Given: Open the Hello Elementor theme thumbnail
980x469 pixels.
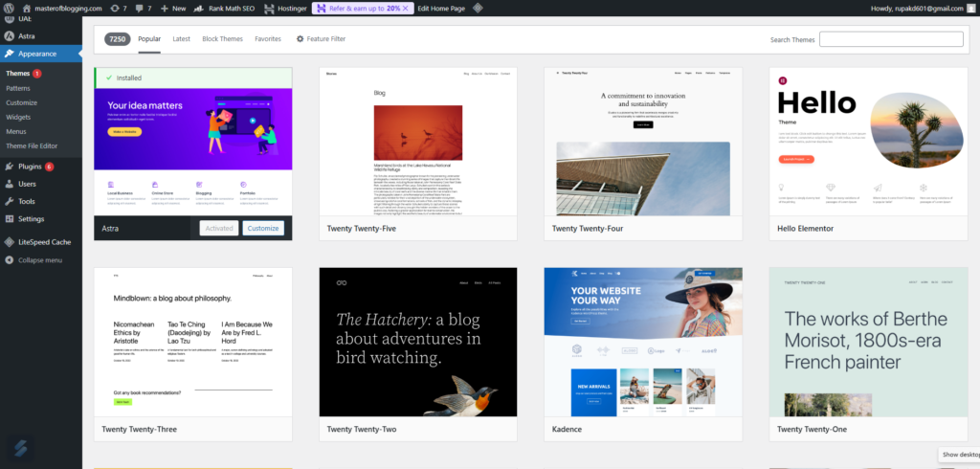Looking at the screenshot, I should (869, 142).
